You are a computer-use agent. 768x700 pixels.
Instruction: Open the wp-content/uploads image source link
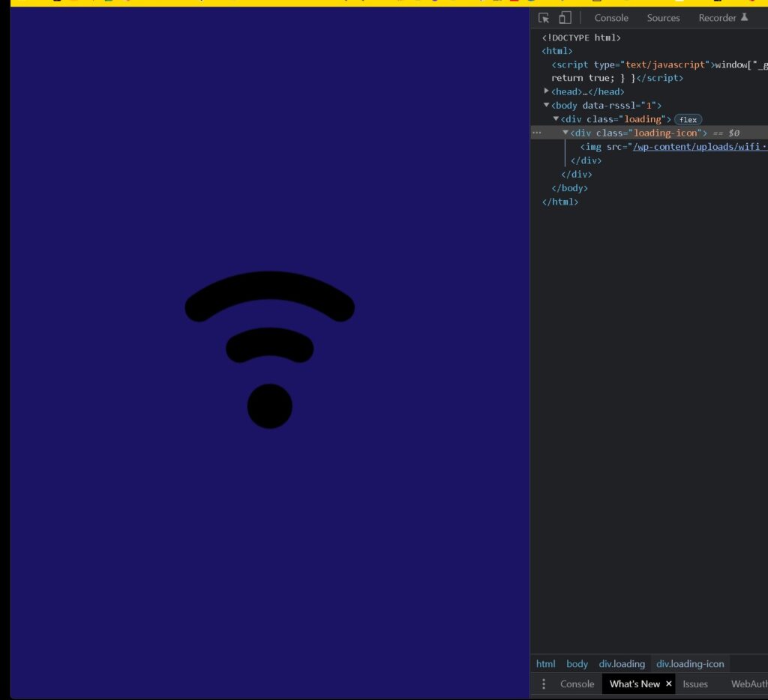click(699, 147)
